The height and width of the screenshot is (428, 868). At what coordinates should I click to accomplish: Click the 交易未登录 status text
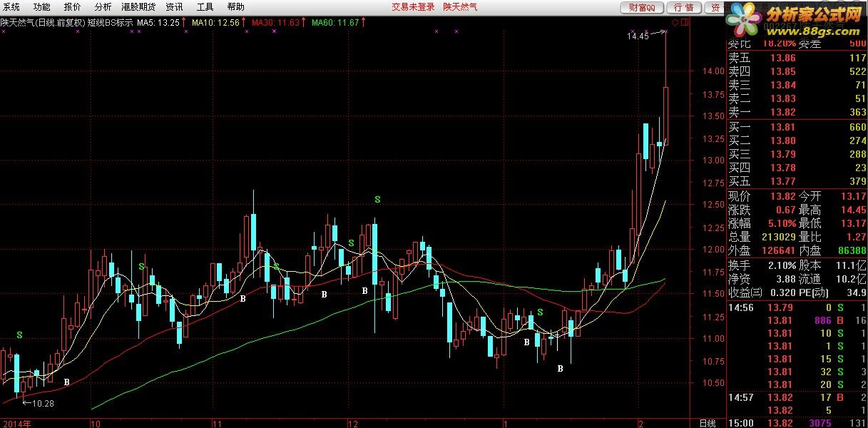[x=413, y=7]
